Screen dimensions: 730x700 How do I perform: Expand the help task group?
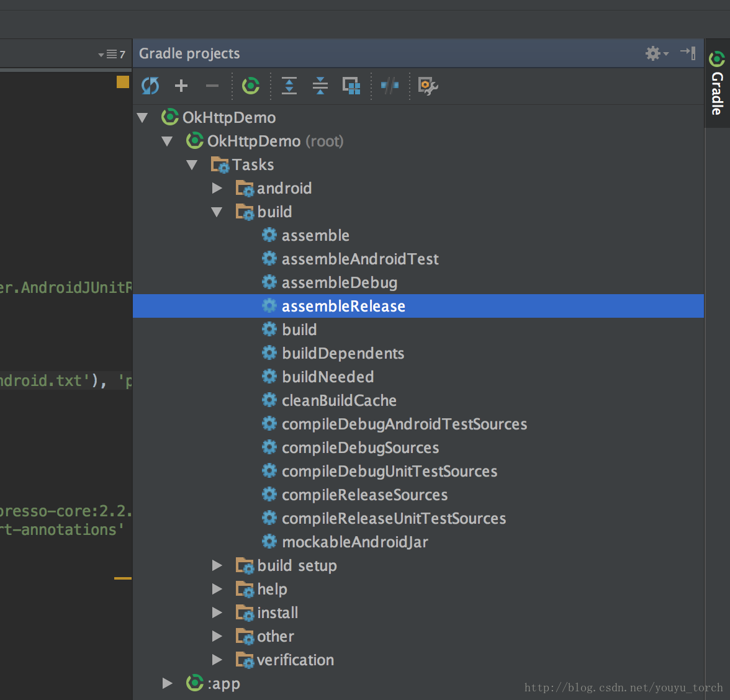click(217, 590)
